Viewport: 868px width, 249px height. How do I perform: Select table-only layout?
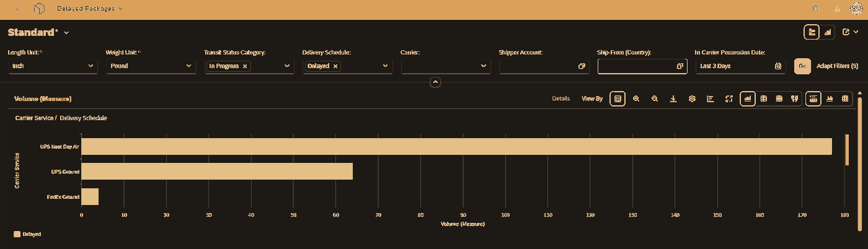(x=845, y=98)
